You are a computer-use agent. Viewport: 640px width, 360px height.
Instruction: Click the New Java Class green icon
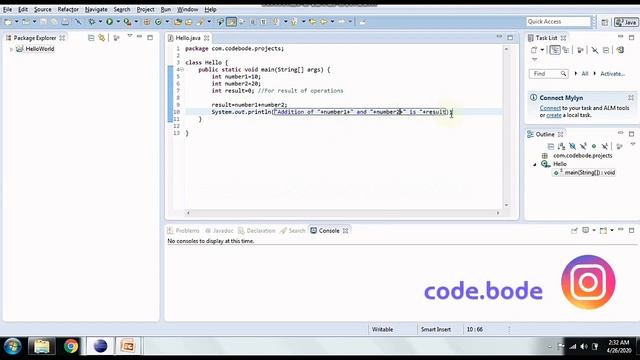click(x=158, y=22)
